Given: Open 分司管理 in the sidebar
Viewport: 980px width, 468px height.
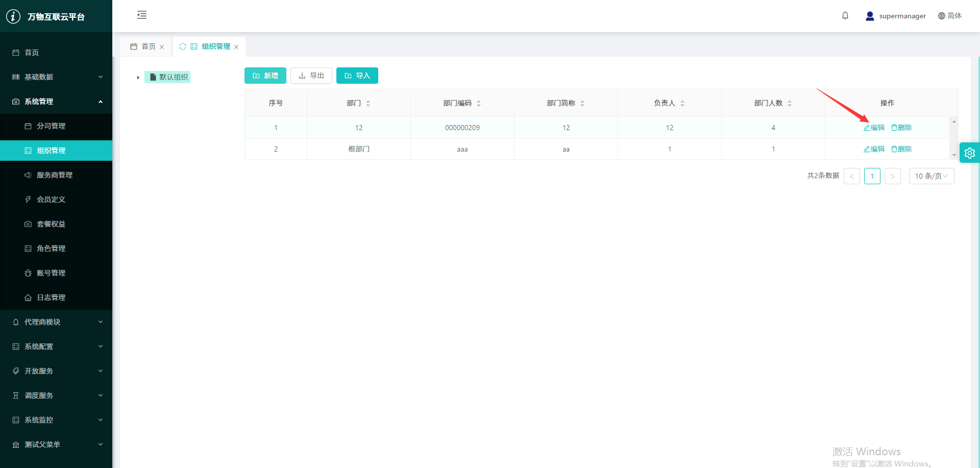Looking at the screenshot, I should point(56,126).
